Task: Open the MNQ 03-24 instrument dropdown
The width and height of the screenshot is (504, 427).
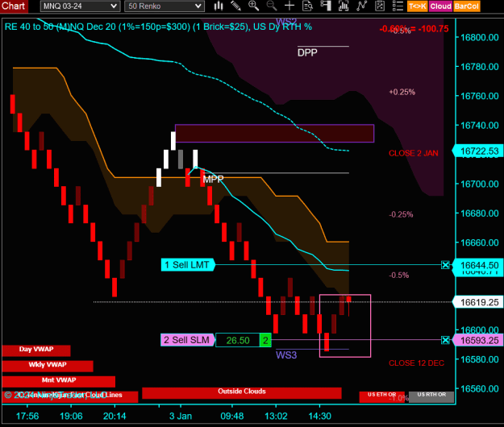Action: [80, 6]
